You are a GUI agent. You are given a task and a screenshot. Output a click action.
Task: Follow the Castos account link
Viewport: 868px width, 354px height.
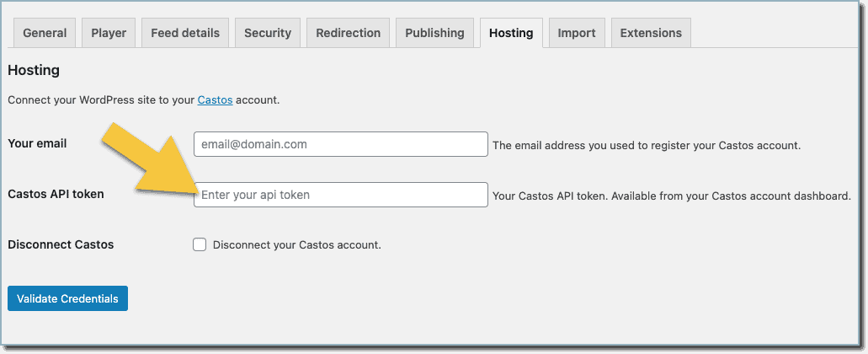click(x=215, y=100)
